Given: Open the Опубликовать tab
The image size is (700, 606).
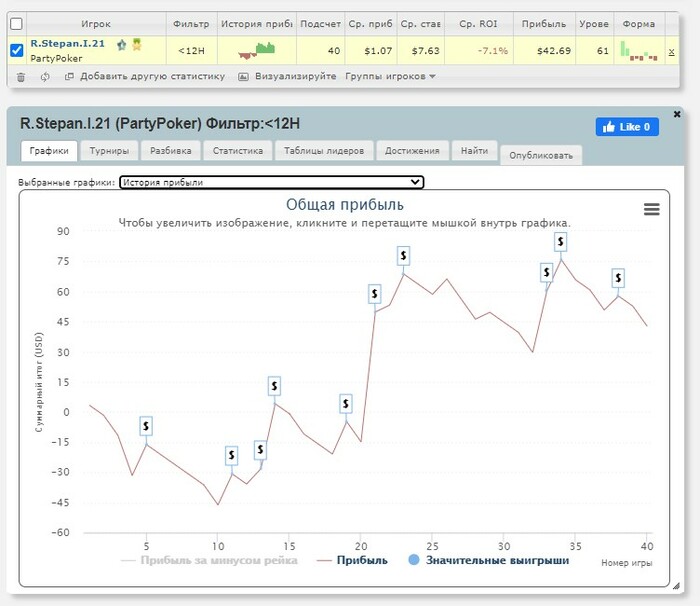Looking at the screenshot, I should coord(541,155).
